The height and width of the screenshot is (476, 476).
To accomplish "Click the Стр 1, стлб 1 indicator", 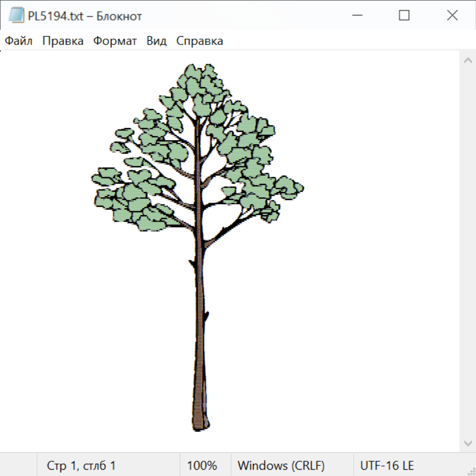I will click(81, 466).
